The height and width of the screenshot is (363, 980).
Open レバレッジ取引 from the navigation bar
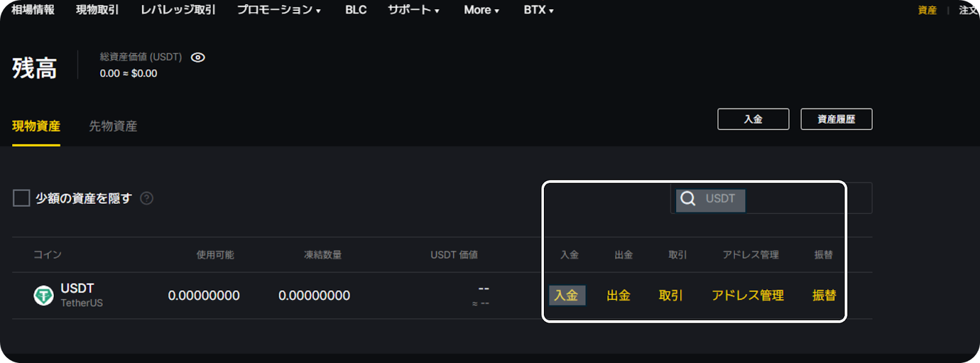pos(178,10)
